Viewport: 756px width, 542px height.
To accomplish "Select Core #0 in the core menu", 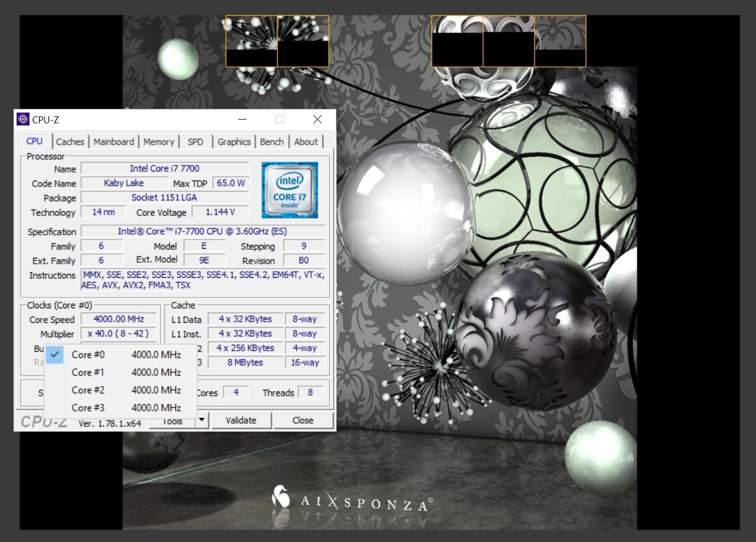I will coord(121,354).
